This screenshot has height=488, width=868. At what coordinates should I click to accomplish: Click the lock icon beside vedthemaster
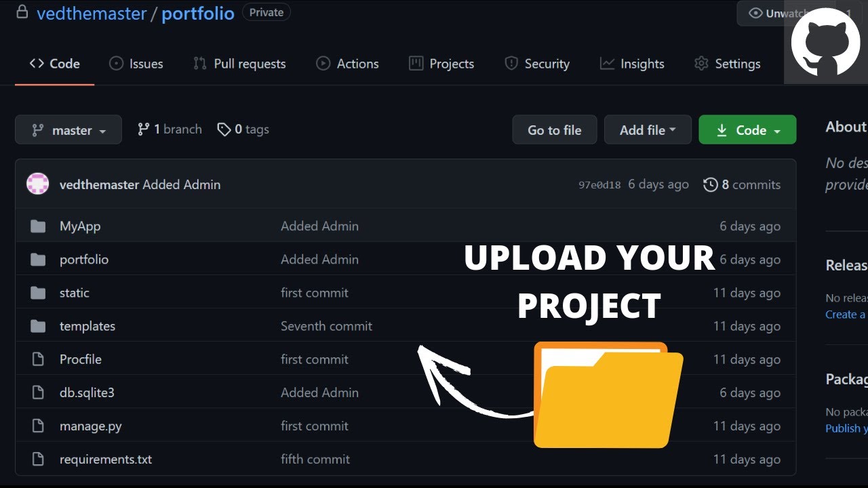(x=22, y=12)
